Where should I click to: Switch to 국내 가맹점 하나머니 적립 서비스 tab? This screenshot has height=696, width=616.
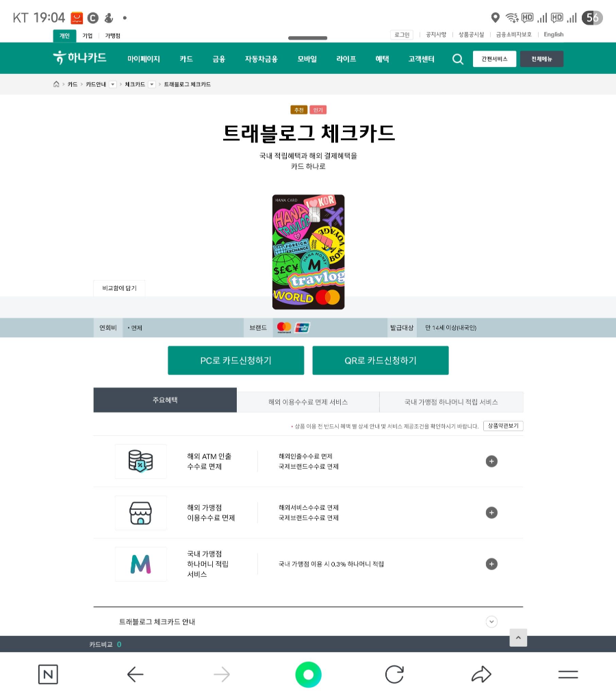[451, 402]
